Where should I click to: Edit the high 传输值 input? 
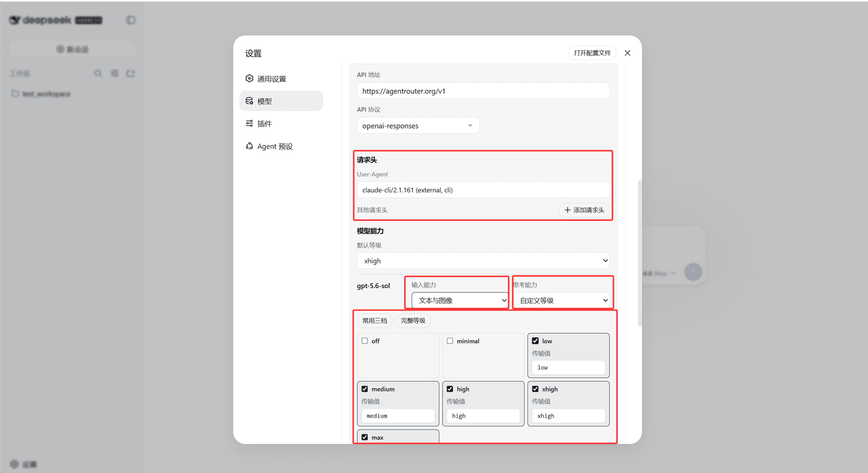483,415
